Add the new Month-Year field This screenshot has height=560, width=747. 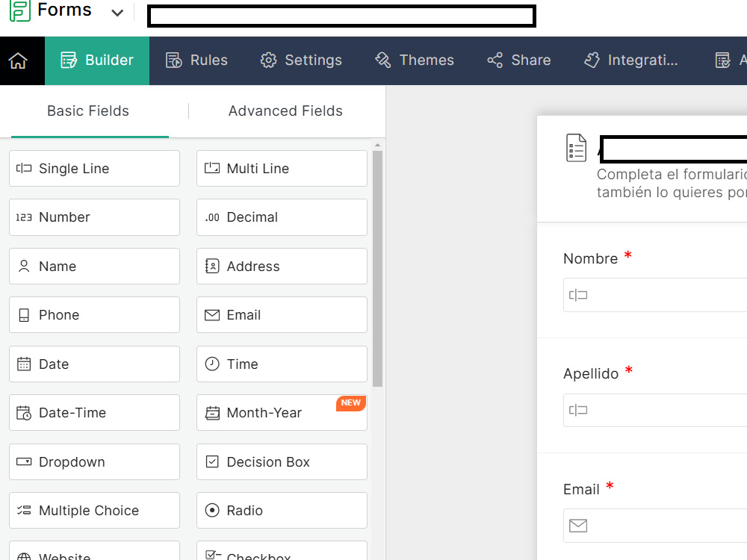click(282, 412)
